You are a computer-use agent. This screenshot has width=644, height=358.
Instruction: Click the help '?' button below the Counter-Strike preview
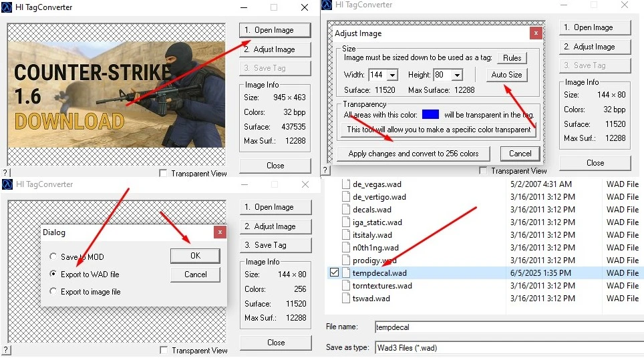tap(5, 173)
